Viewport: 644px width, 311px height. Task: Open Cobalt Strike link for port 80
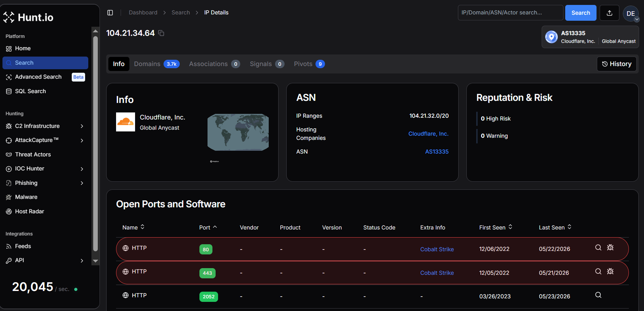(x=437, y=250)
